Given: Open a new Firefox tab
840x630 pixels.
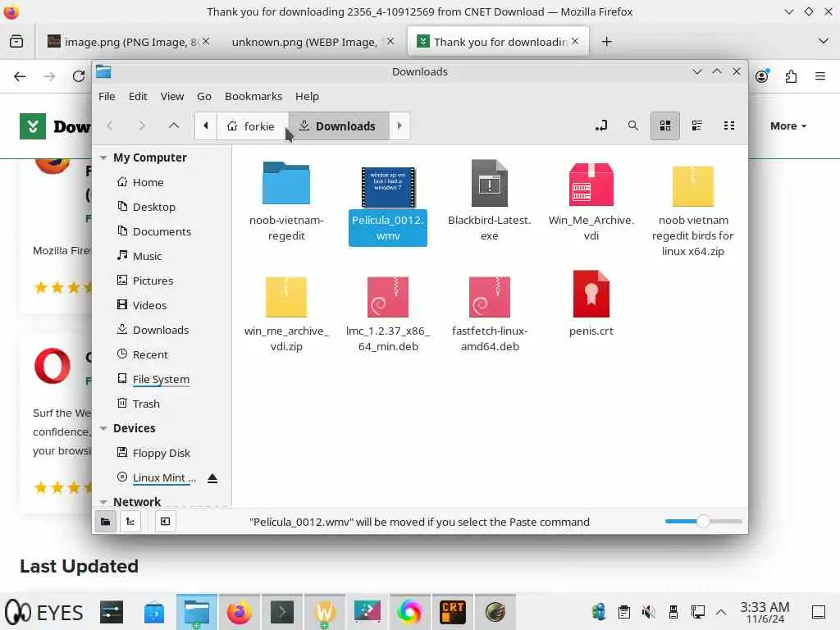Looking at the screenshot, I should [606, 42].
